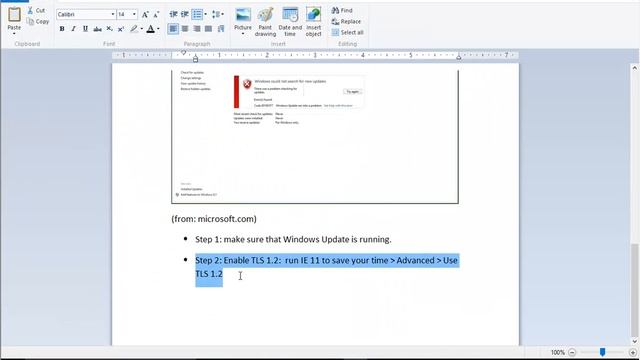Click the 100% zoom level text
This screenshot has width=640, height=360.
pos(558,352)
